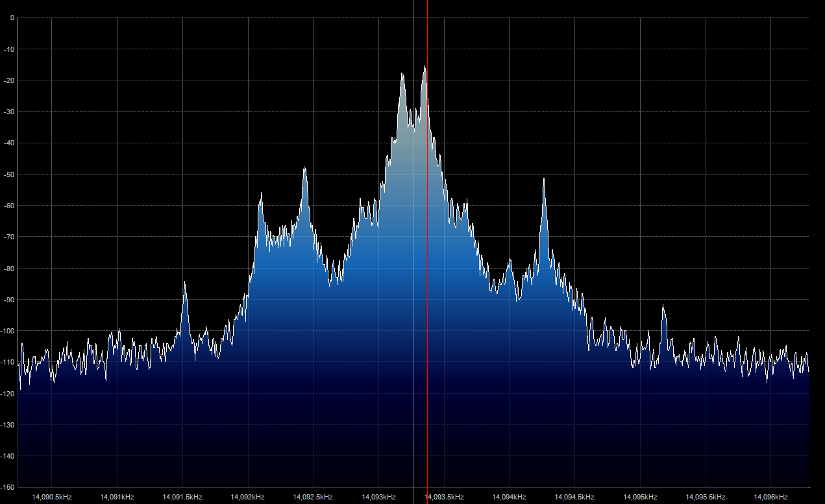Select the 14,091kHz frequency axis label

tap(117, 497)
